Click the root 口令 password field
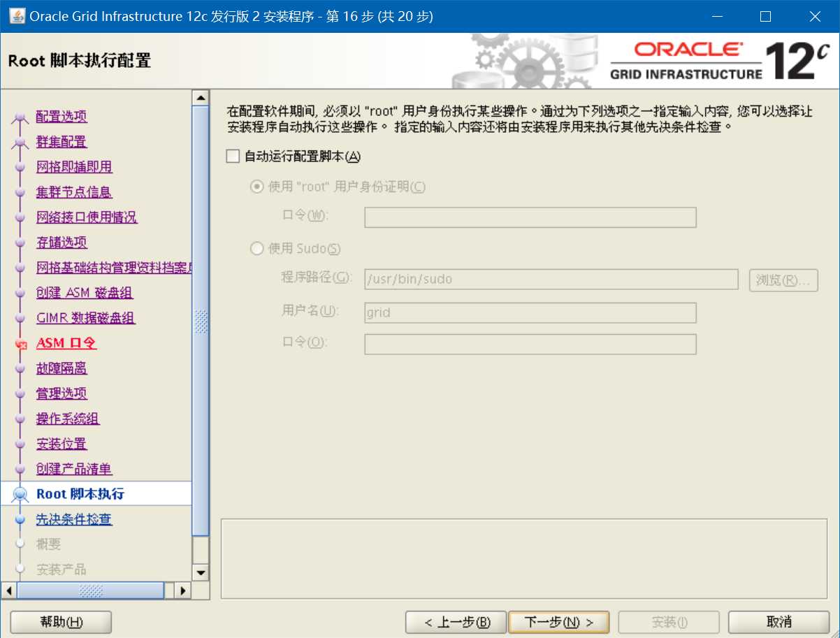Screen dimensions: 840x638 click(x=530, y=217)
